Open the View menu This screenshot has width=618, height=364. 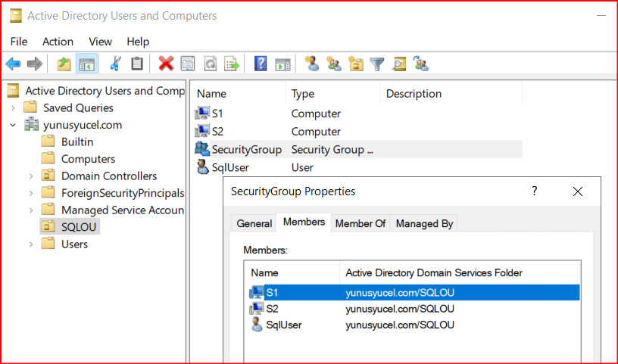pyautogui.click(x=100, y=42)
